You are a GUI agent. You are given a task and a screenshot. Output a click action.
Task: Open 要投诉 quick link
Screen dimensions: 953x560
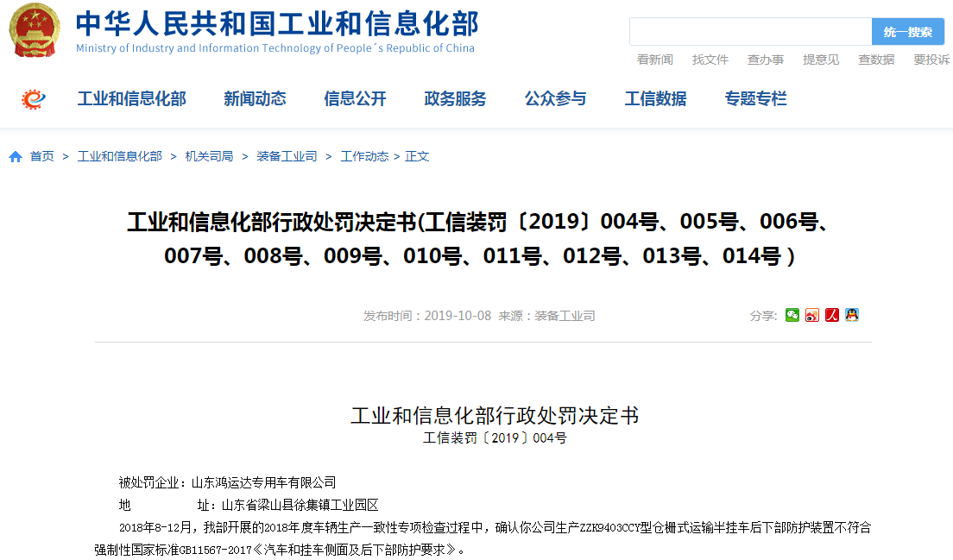click(931, 60)
